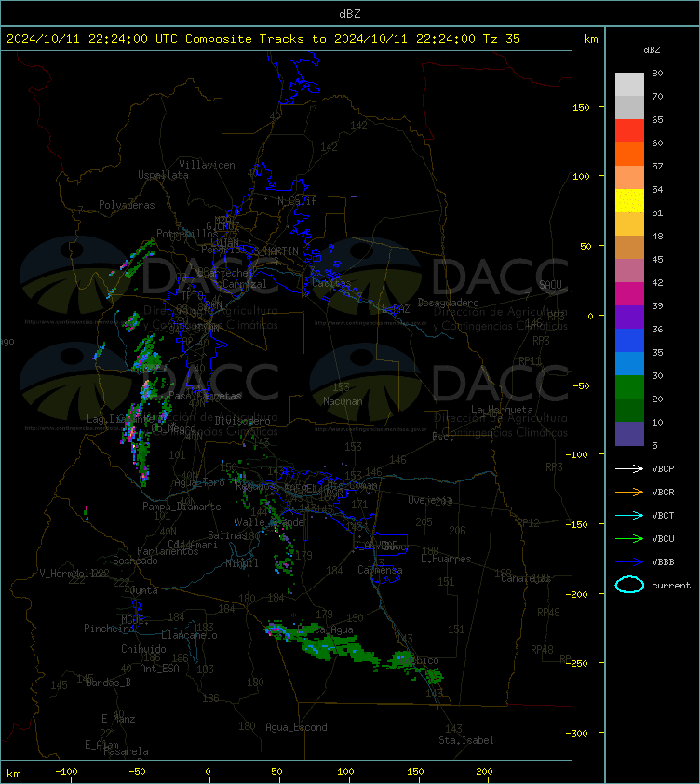Select the 'Agua_Escond' map label

[x=296, y=727]
